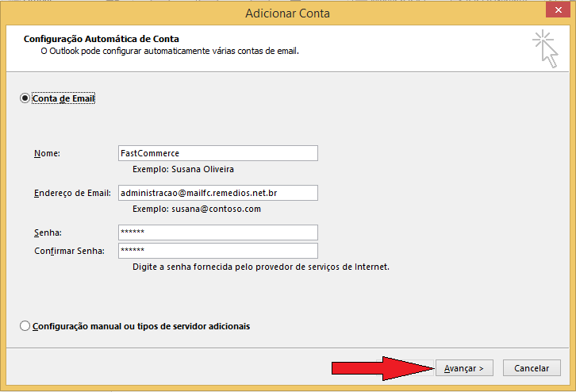Click the Nome field label
576x392 pixels.
[x=47, y=153]
